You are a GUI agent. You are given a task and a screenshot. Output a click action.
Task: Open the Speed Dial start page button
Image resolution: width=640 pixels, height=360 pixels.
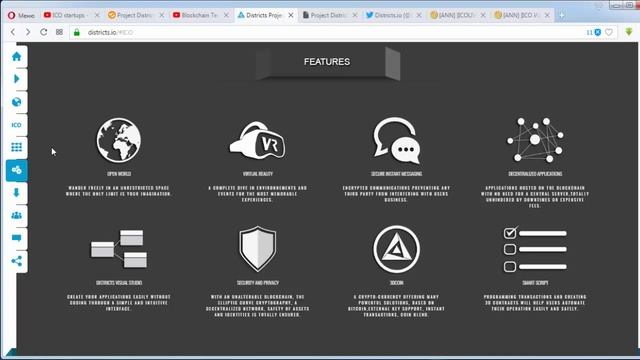point(59,32)
